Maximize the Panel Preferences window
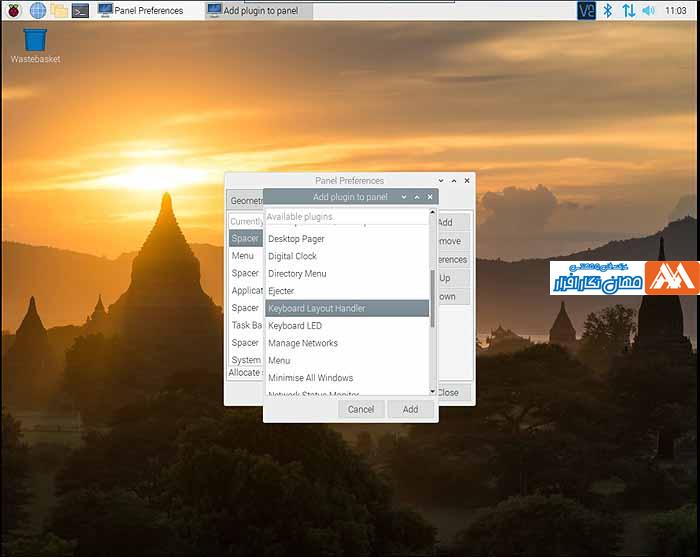700x557 pixels. point(454,181)
